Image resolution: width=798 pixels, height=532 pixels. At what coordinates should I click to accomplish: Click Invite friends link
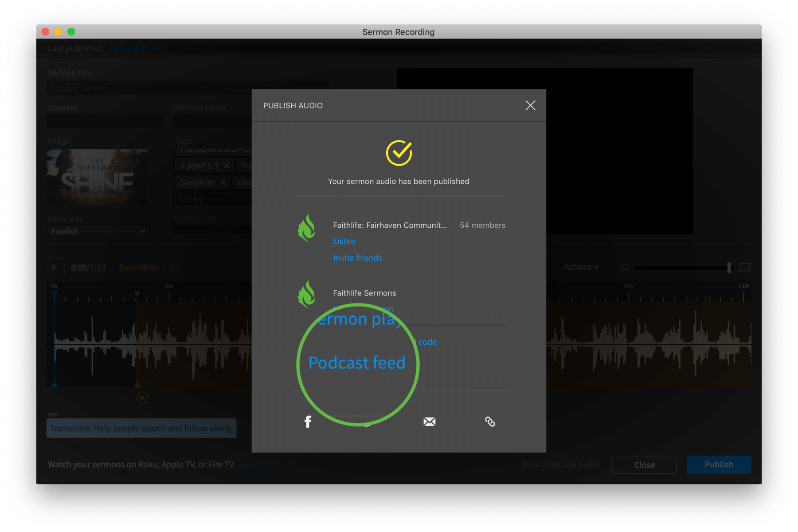click(357, 258)
